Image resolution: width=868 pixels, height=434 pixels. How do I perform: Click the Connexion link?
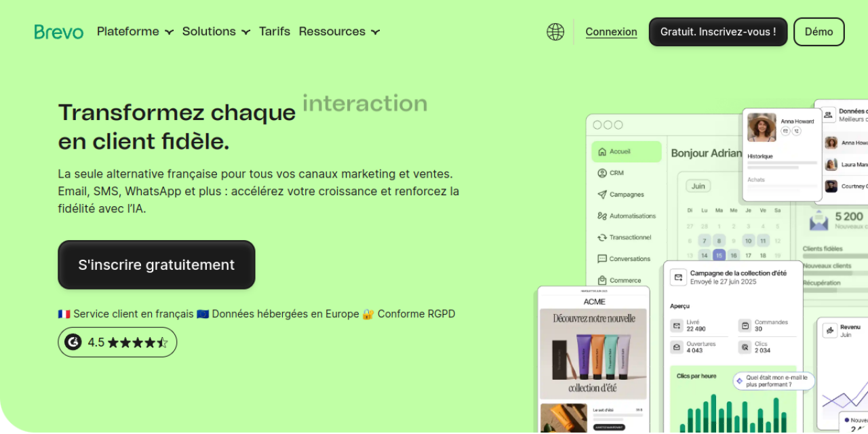point(611,32)
